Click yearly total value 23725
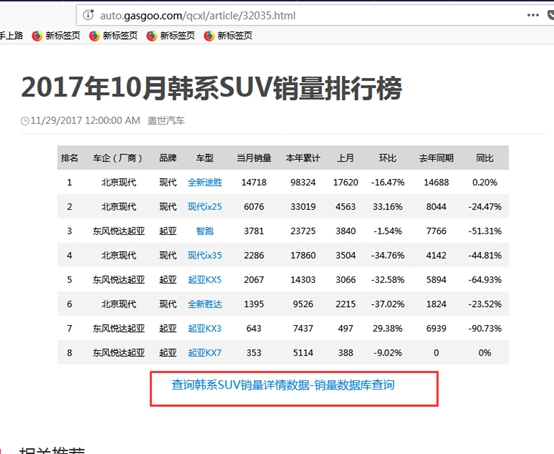 tap(303, 231)
